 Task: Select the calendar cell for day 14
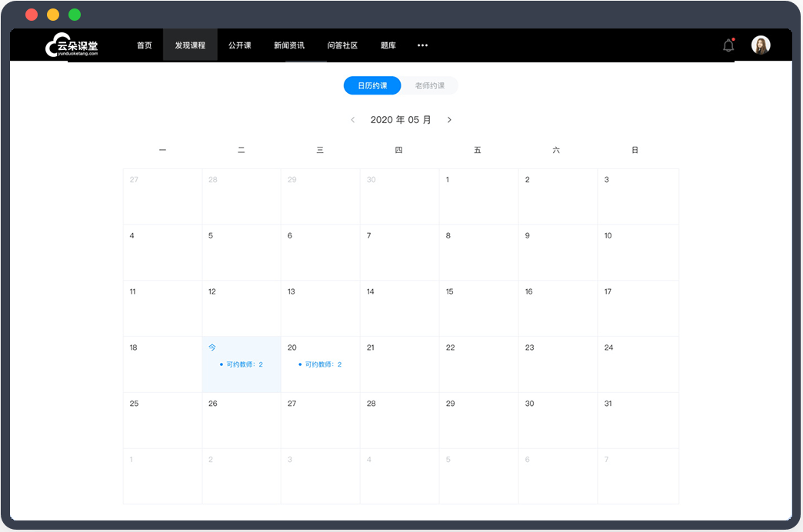pyautogui.click(x=399, y=309)
